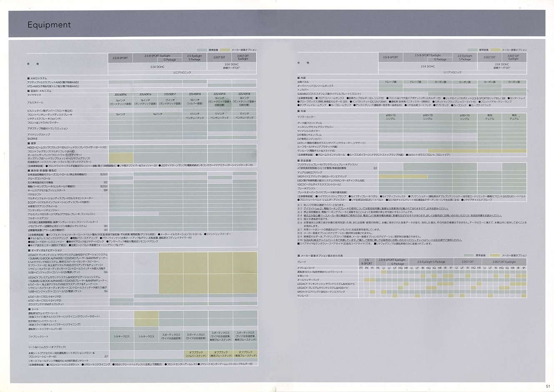This screenshot has height=392, width=554.
Task: Click the "4スピーカー(フロント2+リヤ2)" row label
Action: tap(44, 300)
